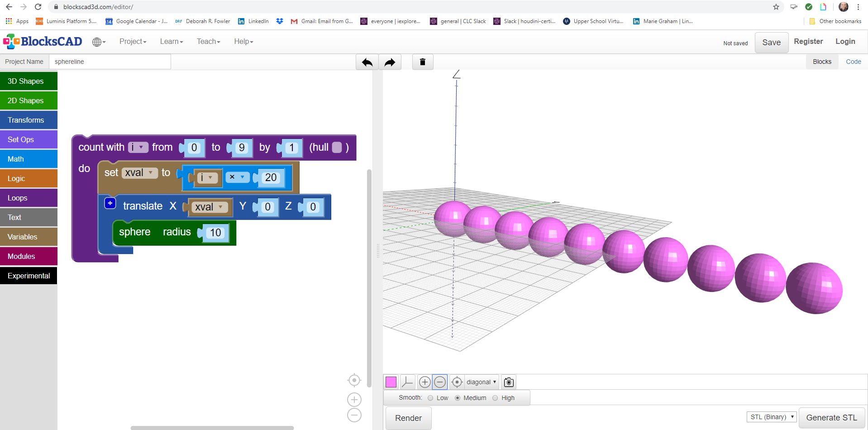Switch to the Code tab

click(853, 62)
